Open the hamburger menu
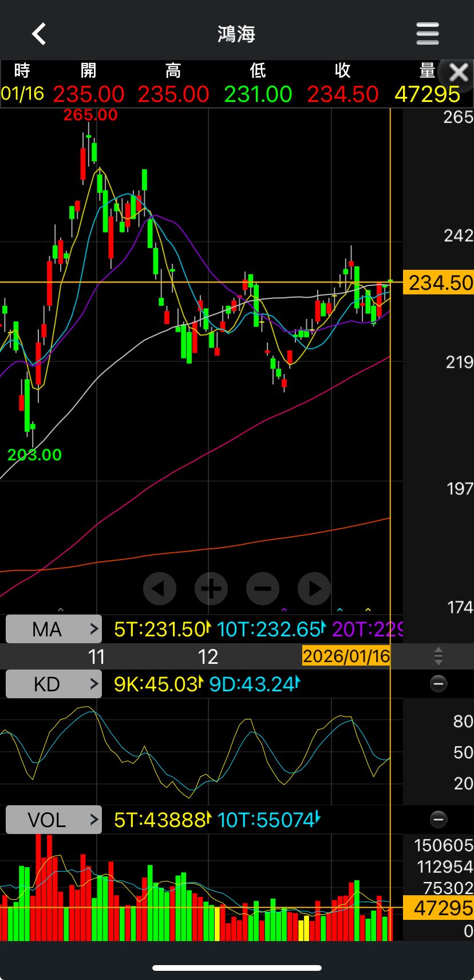The image size is (474, 980). [428, 34]
